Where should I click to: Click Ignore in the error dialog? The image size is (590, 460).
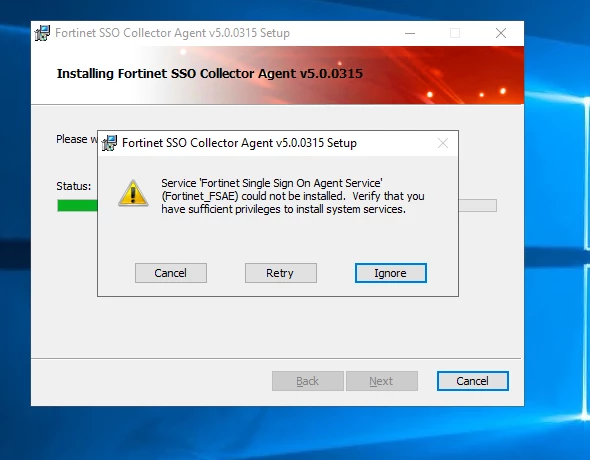click(391, 273)
